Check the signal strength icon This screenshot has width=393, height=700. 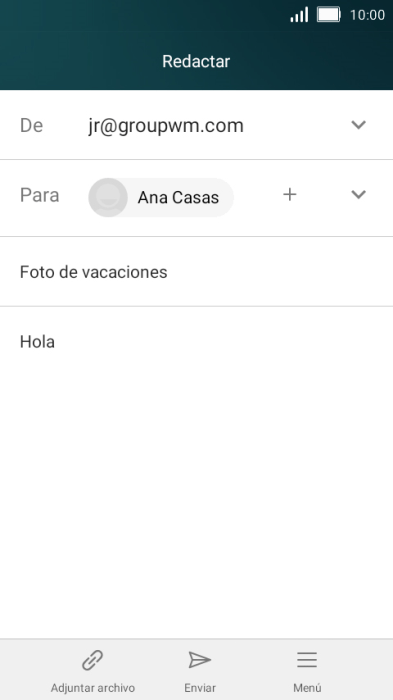click(299, 15)
